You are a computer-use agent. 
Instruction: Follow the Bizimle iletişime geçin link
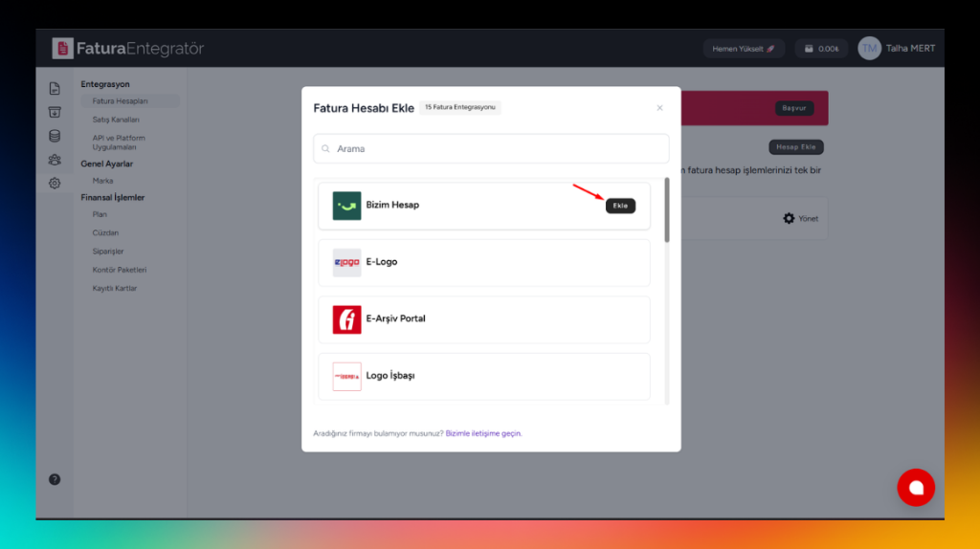tap(483, 433)
